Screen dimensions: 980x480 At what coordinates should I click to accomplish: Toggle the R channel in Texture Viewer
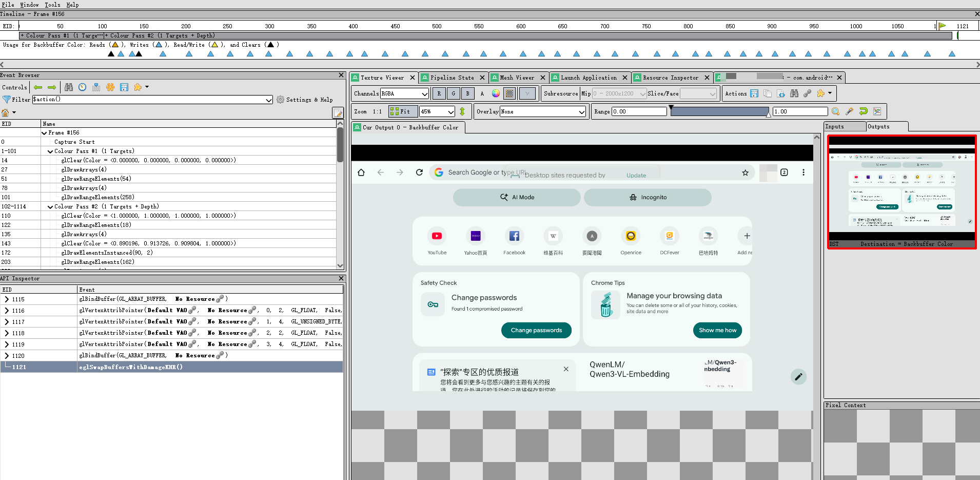coord(439,93)
